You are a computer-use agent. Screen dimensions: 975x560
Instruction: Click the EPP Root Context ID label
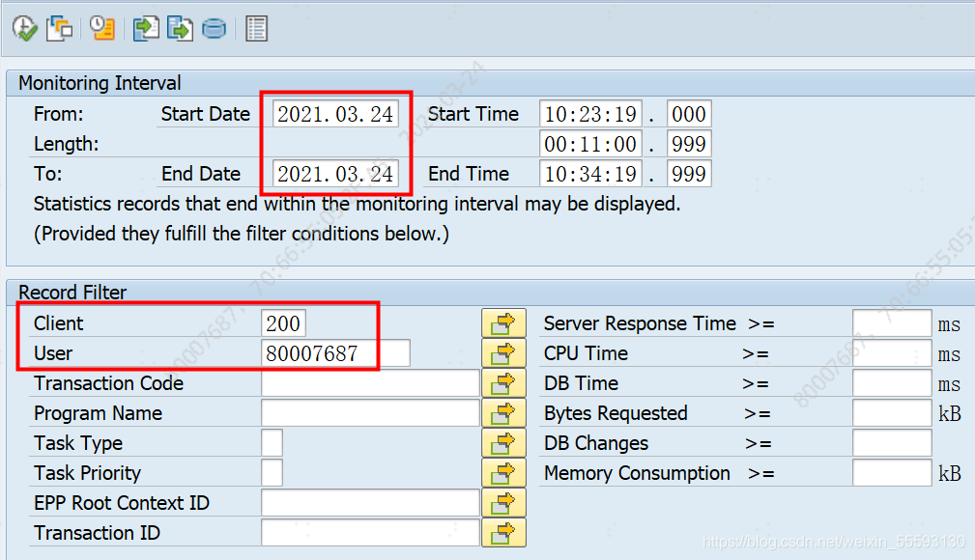tap(122, 503)
